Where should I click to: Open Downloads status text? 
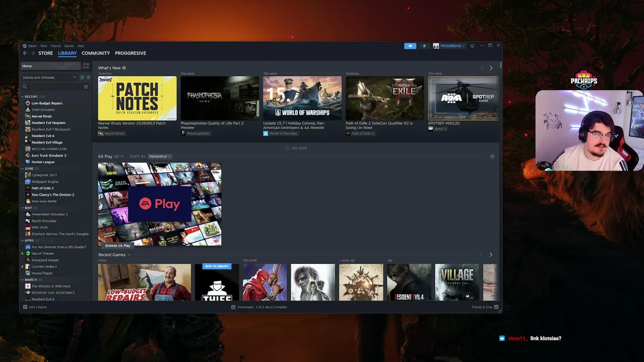[262, 307]
